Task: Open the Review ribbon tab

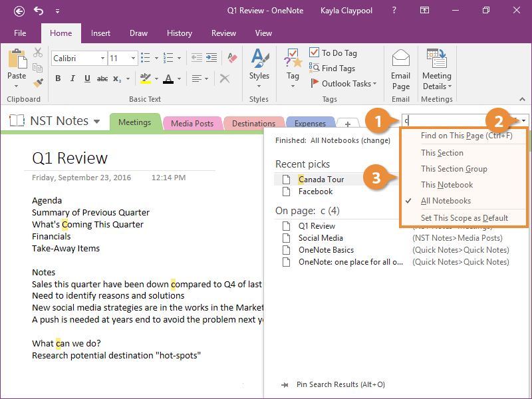Action: tap(223, 33)
